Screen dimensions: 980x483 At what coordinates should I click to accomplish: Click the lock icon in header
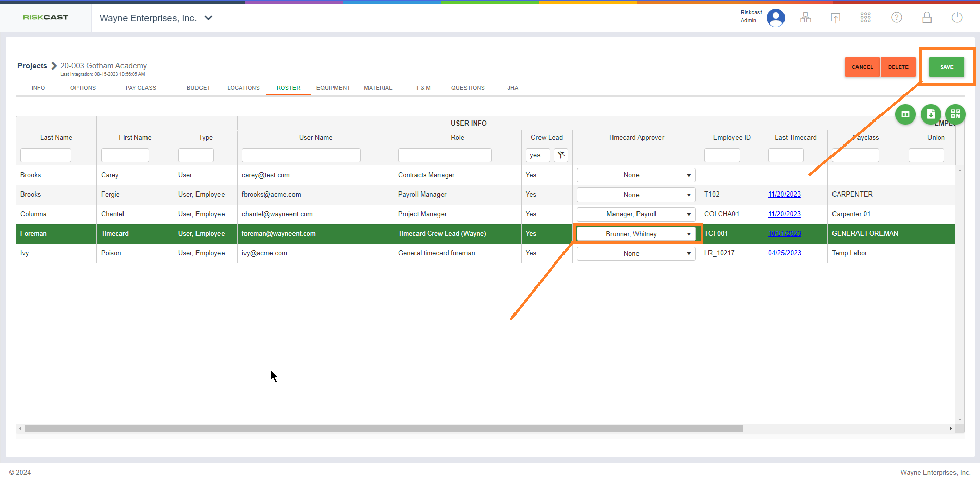click(x=927, y=18)
